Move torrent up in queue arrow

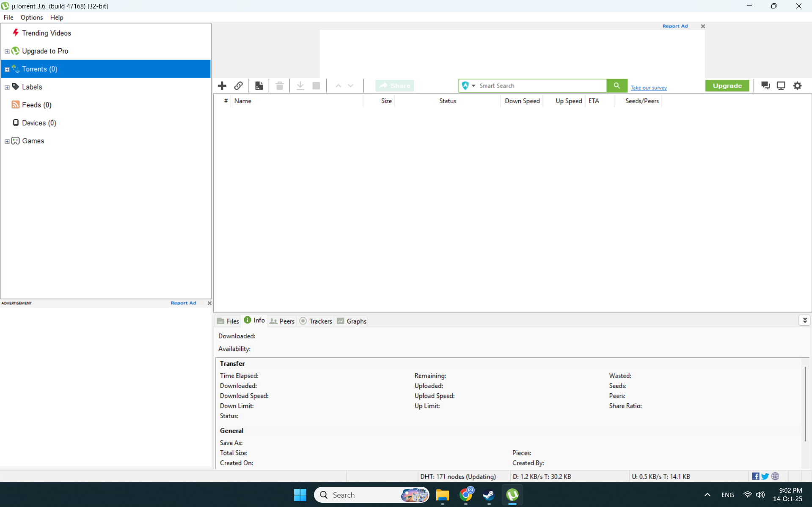(339, 86)
